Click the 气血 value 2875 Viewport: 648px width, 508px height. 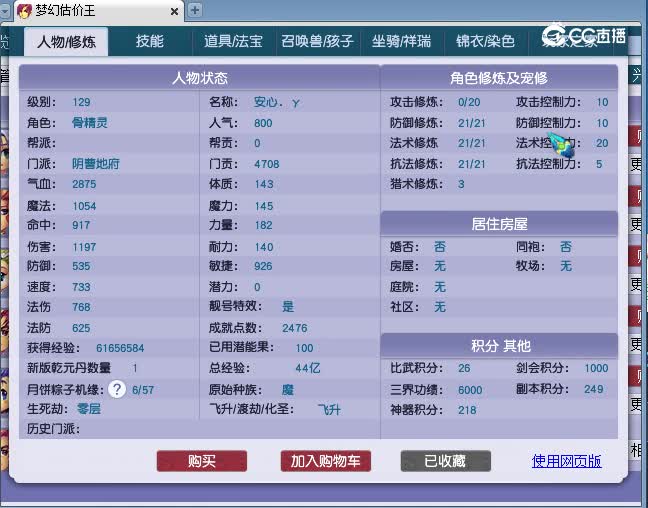84,184
